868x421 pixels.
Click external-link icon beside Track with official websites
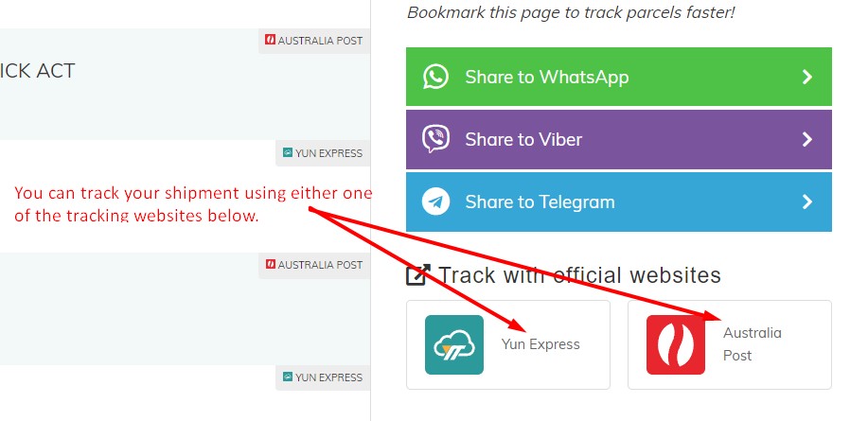418,274
